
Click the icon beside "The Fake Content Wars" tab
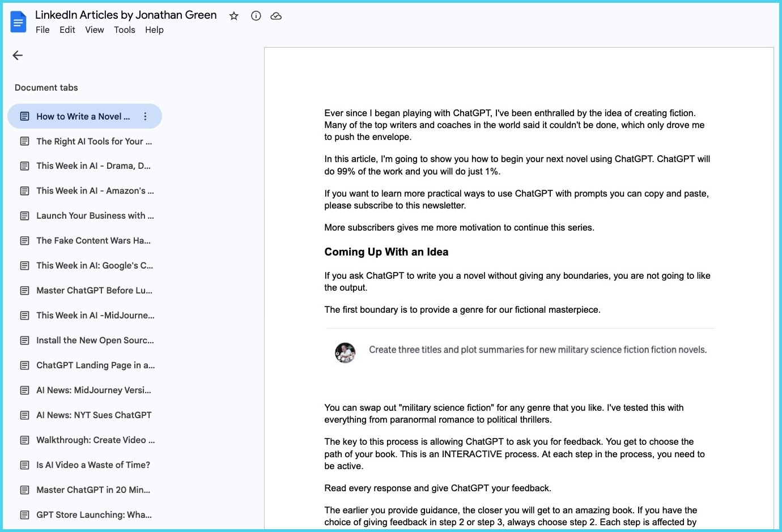(24, 240)
